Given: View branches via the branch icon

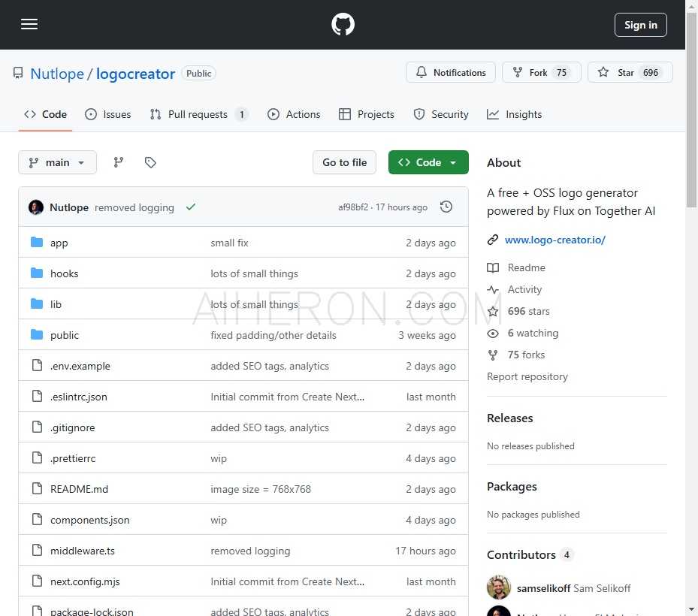Looking at the screenshot, I should click(119, 162).
